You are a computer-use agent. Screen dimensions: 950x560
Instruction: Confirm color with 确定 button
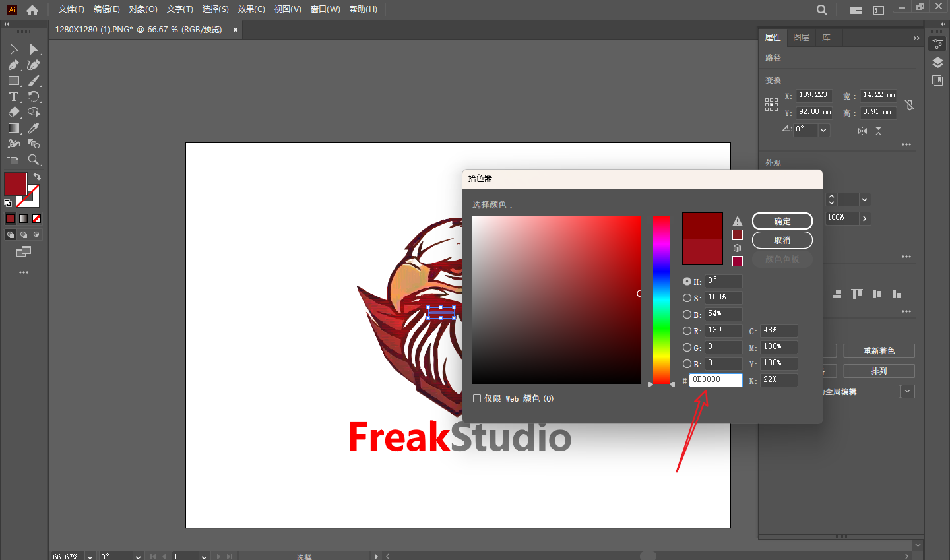(782, 221)
